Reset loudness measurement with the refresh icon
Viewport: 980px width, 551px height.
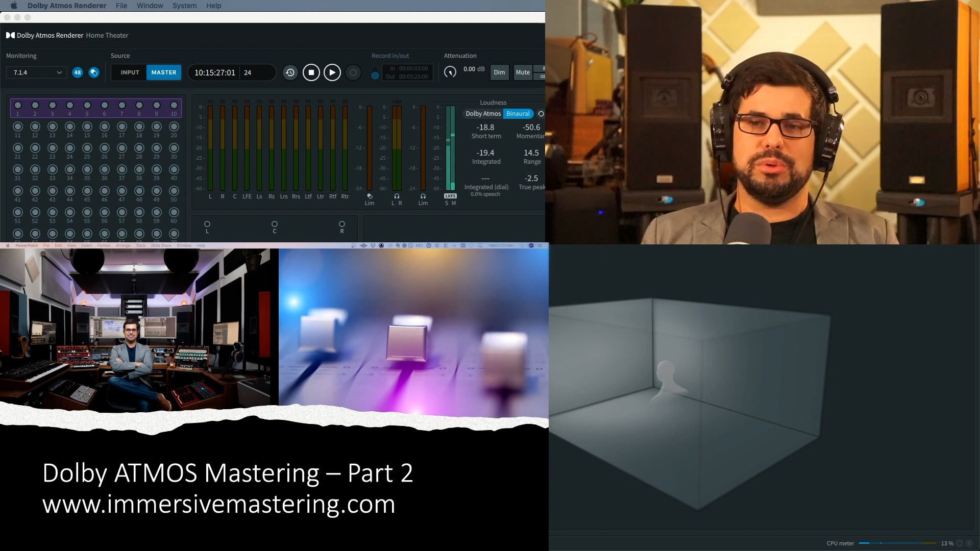541,114
